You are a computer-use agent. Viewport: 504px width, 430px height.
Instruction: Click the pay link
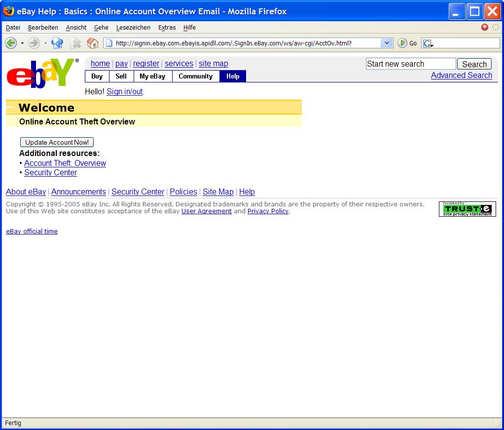click(x=121, y=63)
